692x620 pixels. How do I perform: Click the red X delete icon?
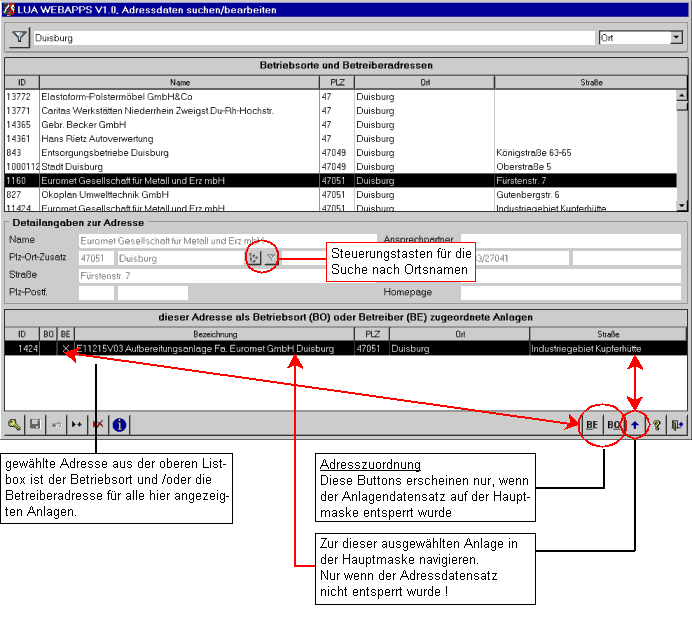(x=98, y=424)
